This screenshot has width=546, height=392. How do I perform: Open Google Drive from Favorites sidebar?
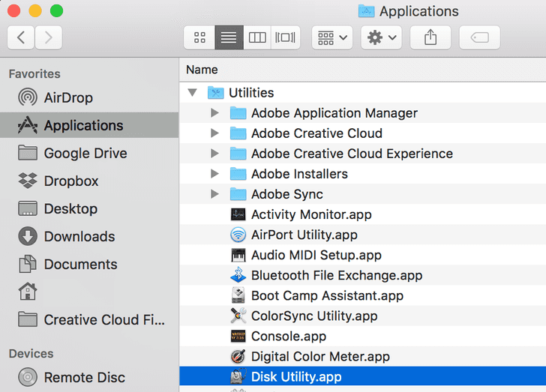85,153
